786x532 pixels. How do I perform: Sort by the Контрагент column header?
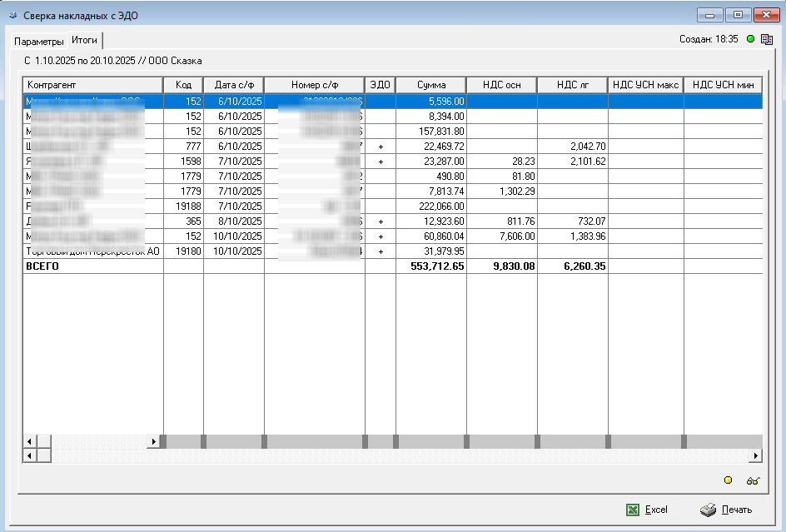click(92, 85)
